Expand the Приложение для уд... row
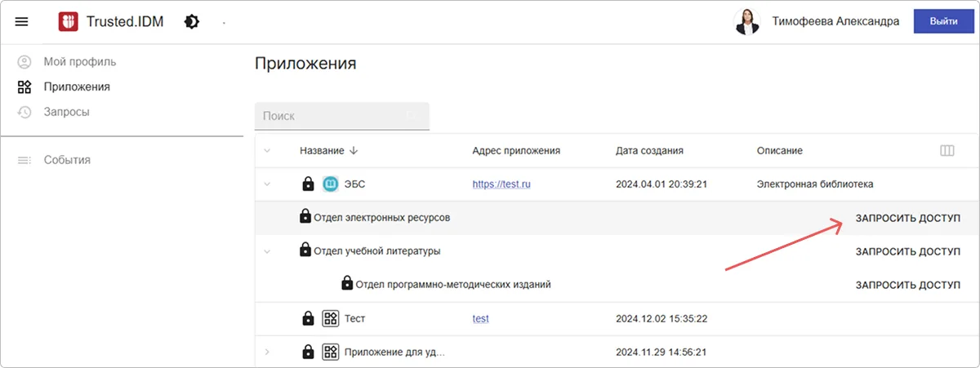This screenshot has width=980, height=368. coord(266,352)
